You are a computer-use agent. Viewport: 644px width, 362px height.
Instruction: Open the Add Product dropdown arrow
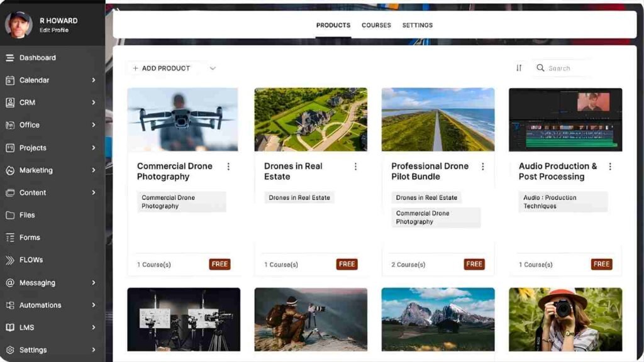pyautogui.click(x=213, y=69)
